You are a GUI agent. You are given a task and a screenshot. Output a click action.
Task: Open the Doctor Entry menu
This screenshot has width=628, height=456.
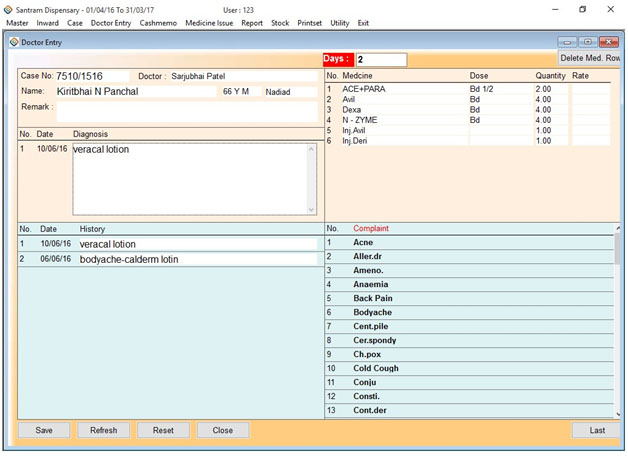[110, 22]
